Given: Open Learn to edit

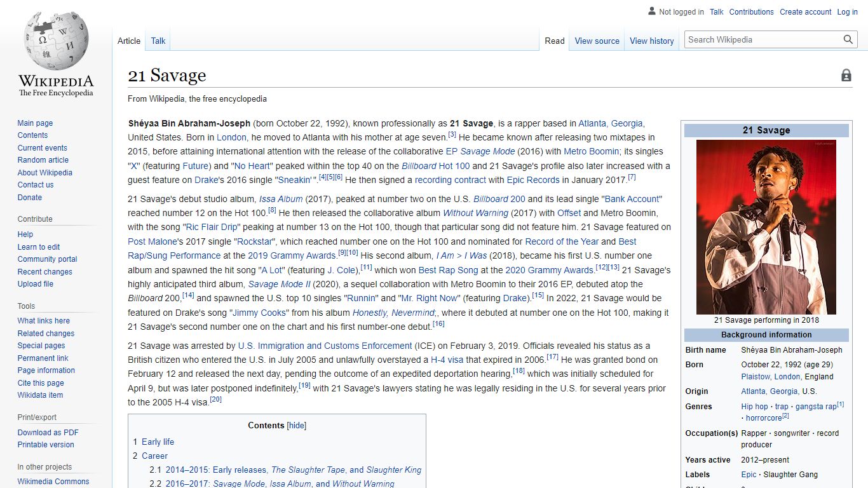Looking at the screenshot, I should (38, 247).
